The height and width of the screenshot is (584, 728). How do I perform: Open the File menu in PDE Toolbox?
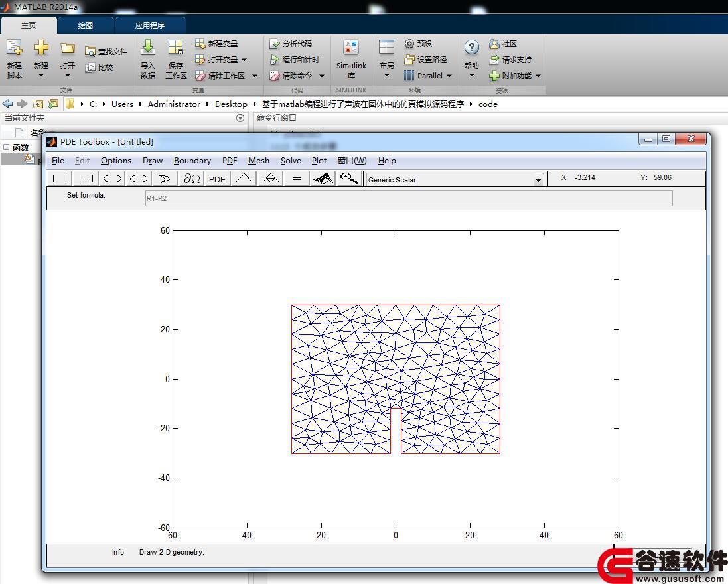pyautogui.click(x=58, y=161)
